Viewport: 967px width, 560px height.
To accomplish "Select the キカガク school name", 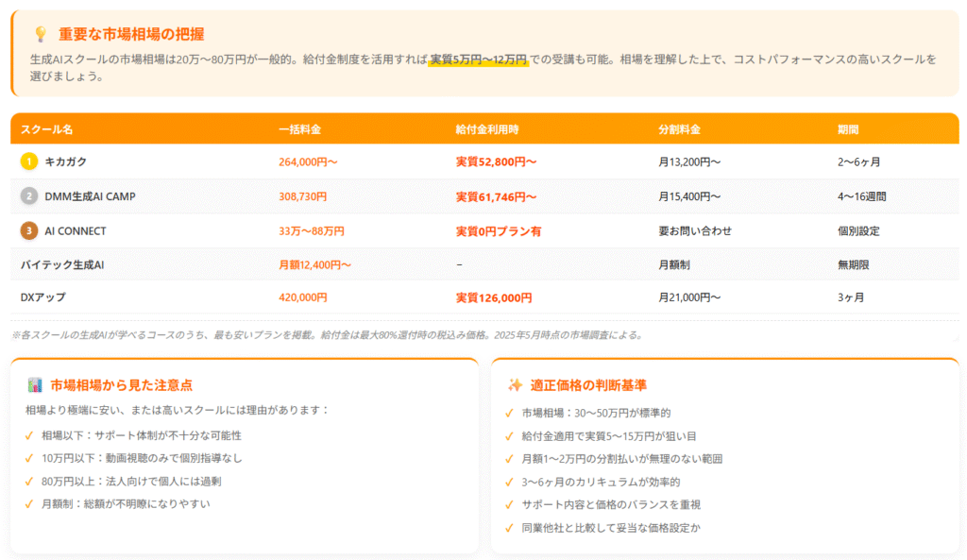I will (66, 161).
